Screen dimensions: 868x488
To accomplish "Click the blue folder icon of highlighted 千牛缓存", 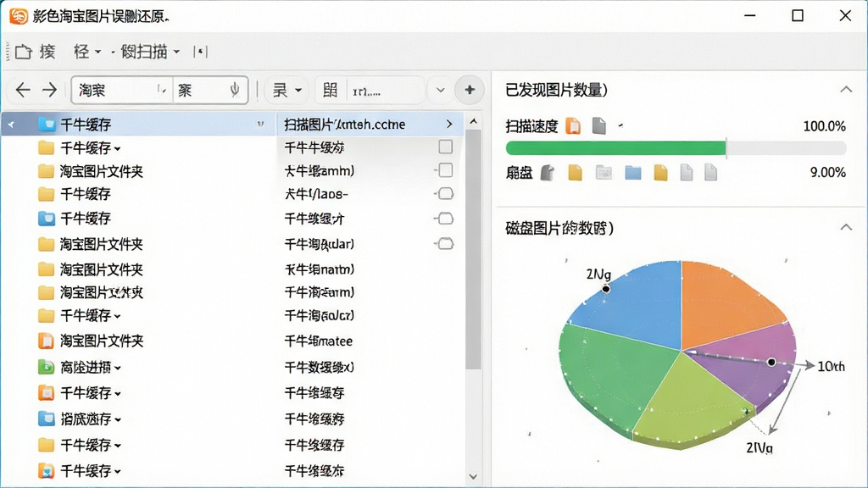I will 47,124.
